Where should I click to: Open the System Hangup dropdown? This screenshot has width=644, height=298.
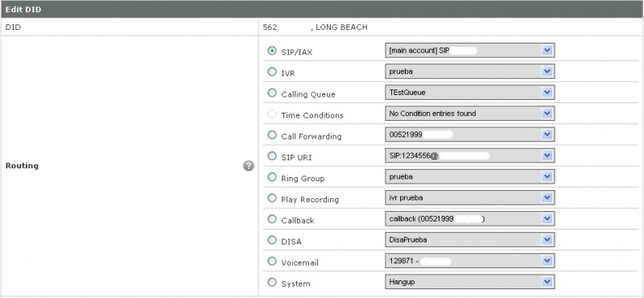point(470,282)
